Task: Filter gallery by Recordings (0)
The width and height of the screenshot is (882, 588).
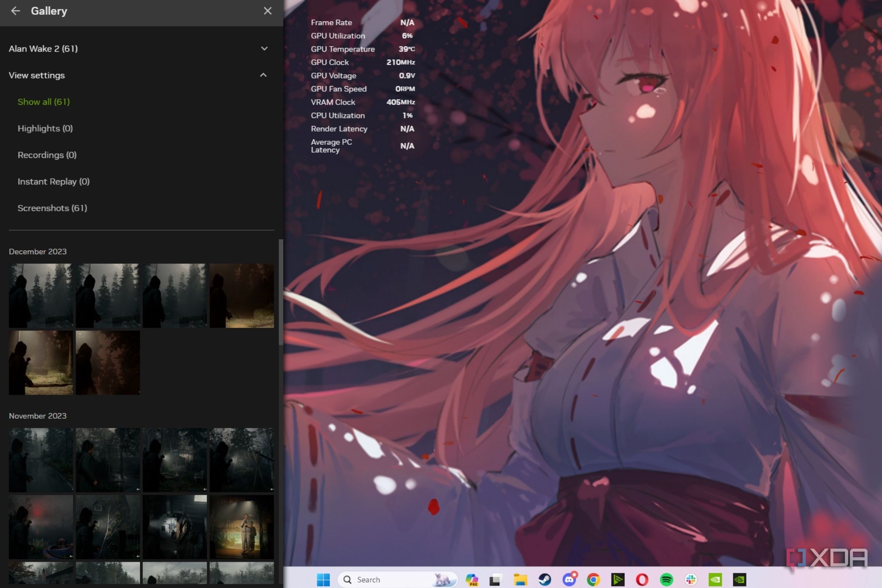Action: coord(47,155)
